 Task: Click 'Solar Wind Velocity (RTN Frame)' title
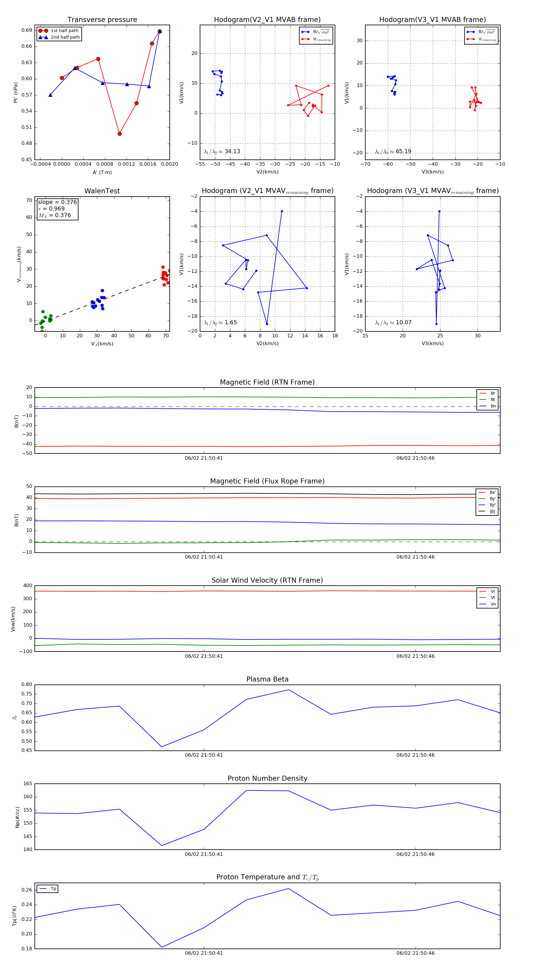tap(267, 581)
